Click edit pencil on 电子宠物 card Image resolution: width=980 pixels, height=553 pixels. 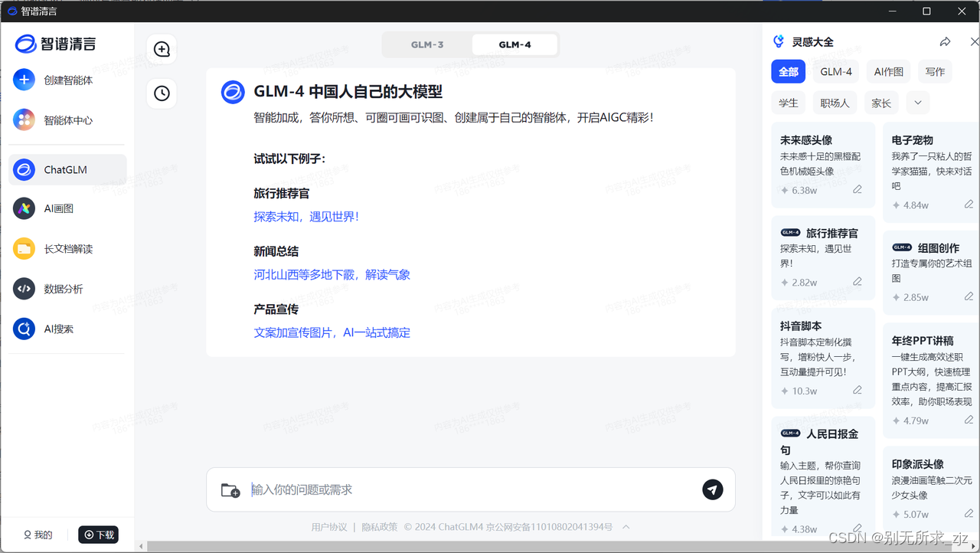(x=969, y=205)
